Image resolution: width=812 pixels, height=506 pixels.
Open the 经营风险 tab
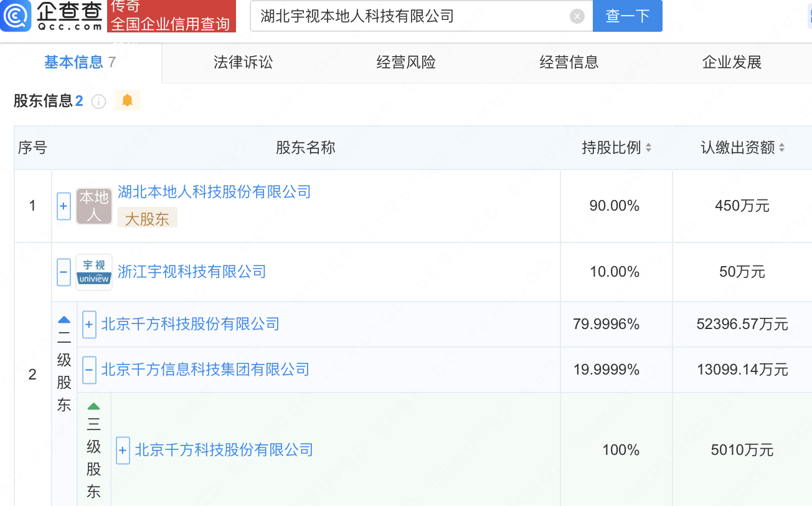[x=406, y=62]
